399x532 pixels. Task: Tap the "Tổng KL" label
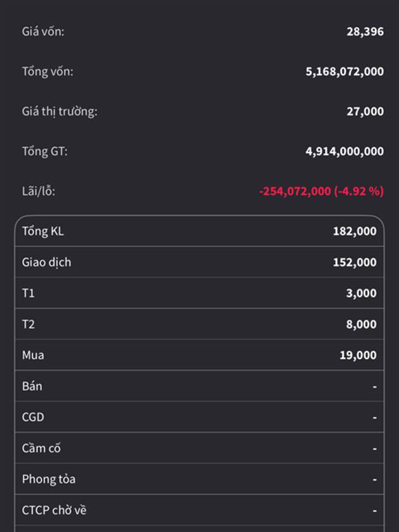pyautogui.click(x=43, y=231)
